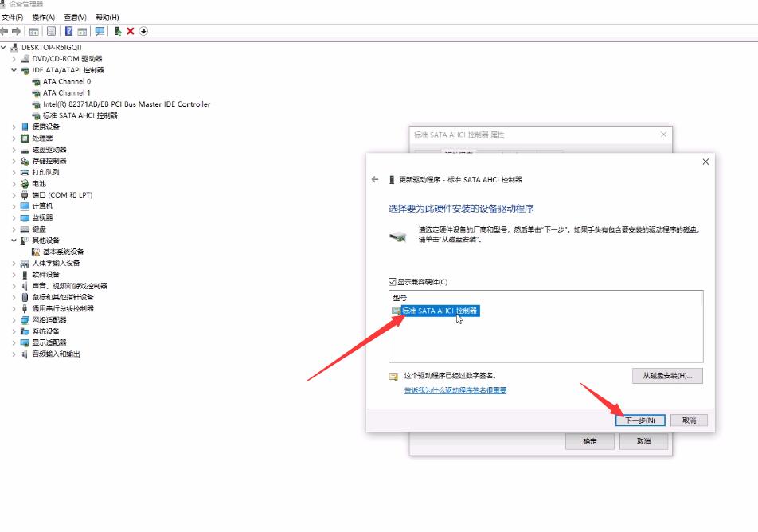
Task: Click the printer queue (打印队列) icon
Action: point(25,172)
